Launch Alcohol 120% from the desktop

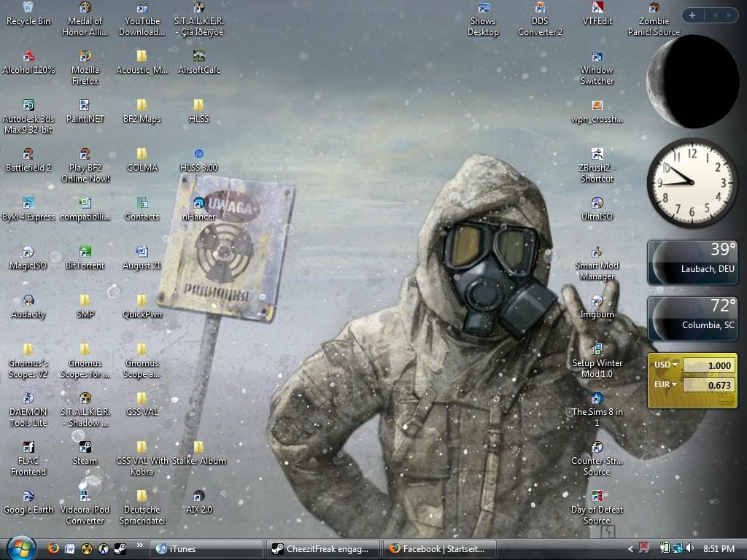pyautogui.click(x=28, y=63)
